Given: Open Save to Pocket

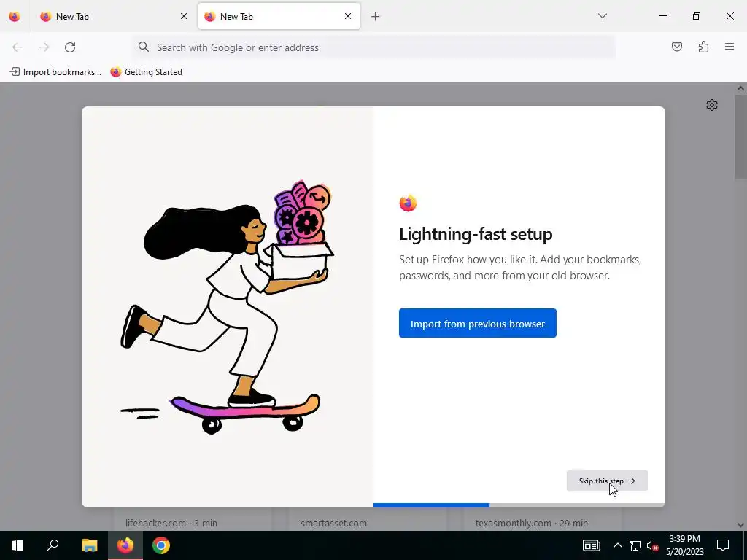Looking at the screenshot, I should click(676, 47).
